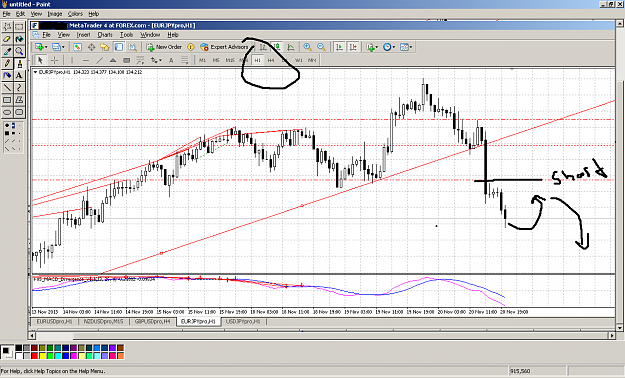Viewport: 625px width, 378px height.
Task: Select the straight Line tool in Paint toolbox
Action: click(x=7, y=88)
